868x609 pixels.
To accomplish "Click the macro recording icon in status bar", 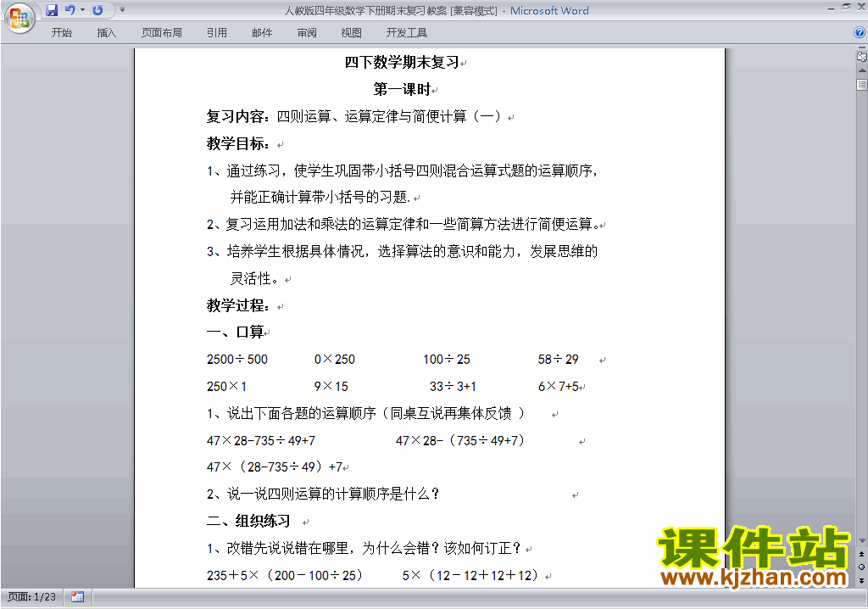I will click(77, 597).
